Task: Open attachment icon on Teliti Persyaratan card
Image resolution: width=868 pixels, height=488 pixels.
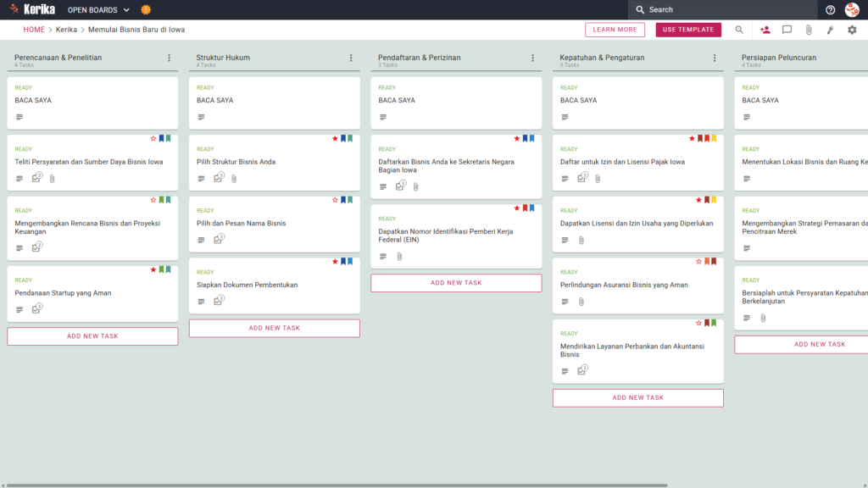Action: (52, 179)
